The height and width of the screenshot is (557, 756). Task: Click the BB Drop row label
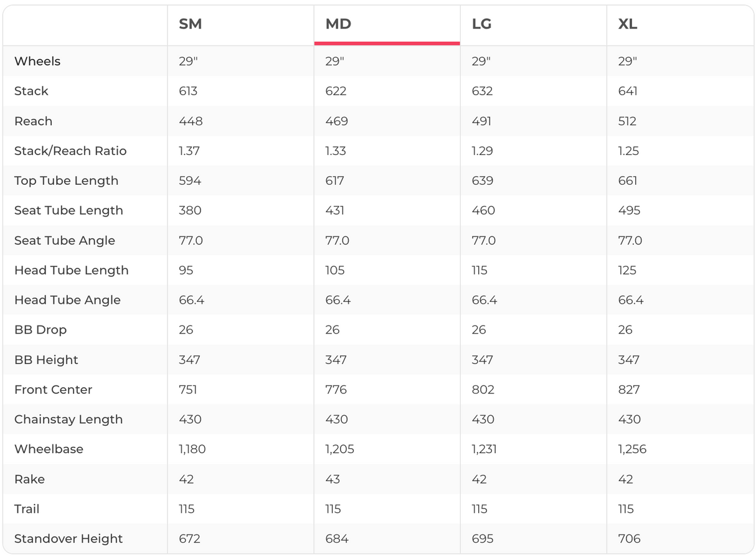point(40,330)
